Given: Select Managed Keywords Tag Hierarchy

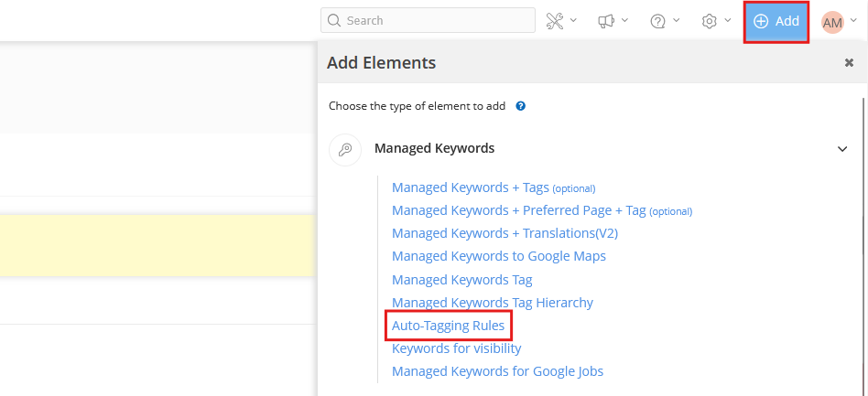Looking at the screenshot, I should pos(492,303).
